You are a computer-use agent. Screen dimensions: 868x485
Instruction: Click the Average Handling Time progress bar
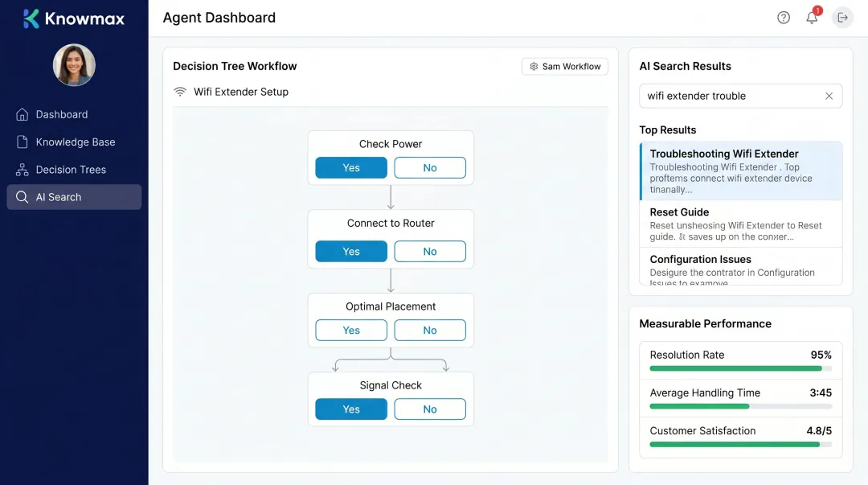741,406
